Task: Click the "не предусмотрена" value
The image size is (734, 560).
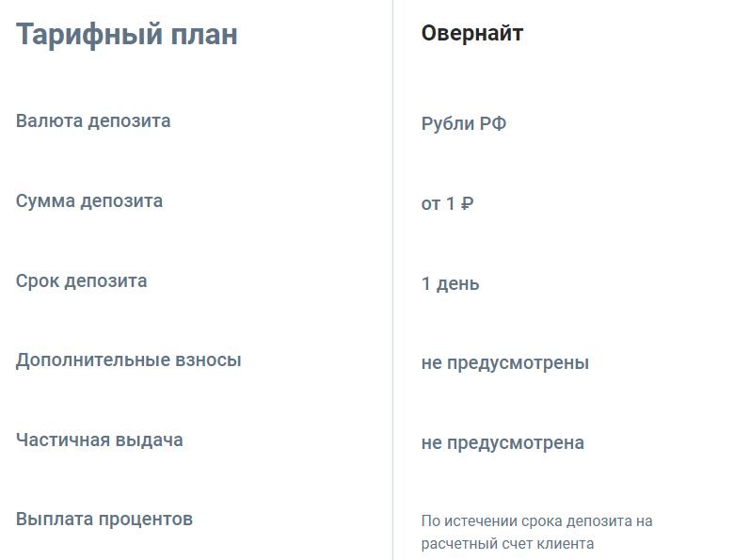Action: [503, 443]
